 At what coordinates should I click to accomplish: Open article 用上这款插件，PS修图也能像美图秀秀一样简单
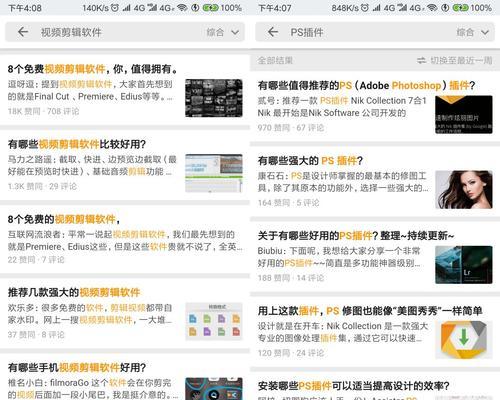click(370, 311)
